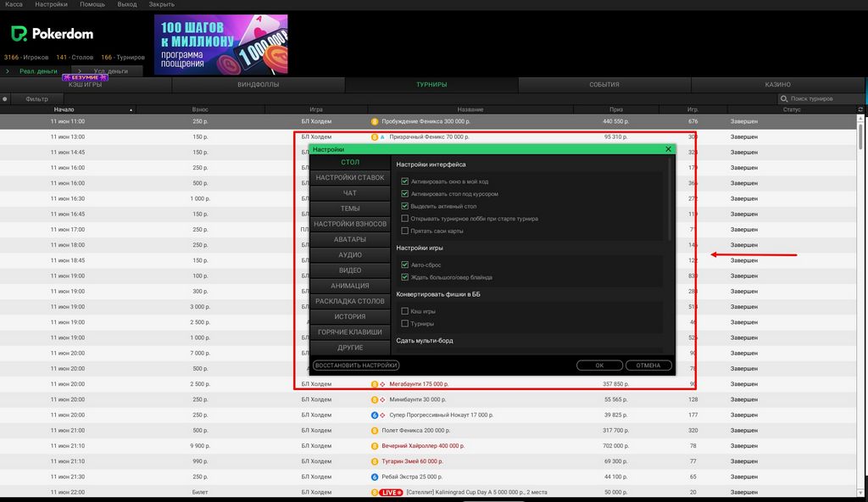Screen dimensions: 868x502
Task: Disable the Авто-сброс checkbox
Action: [405, 264]
